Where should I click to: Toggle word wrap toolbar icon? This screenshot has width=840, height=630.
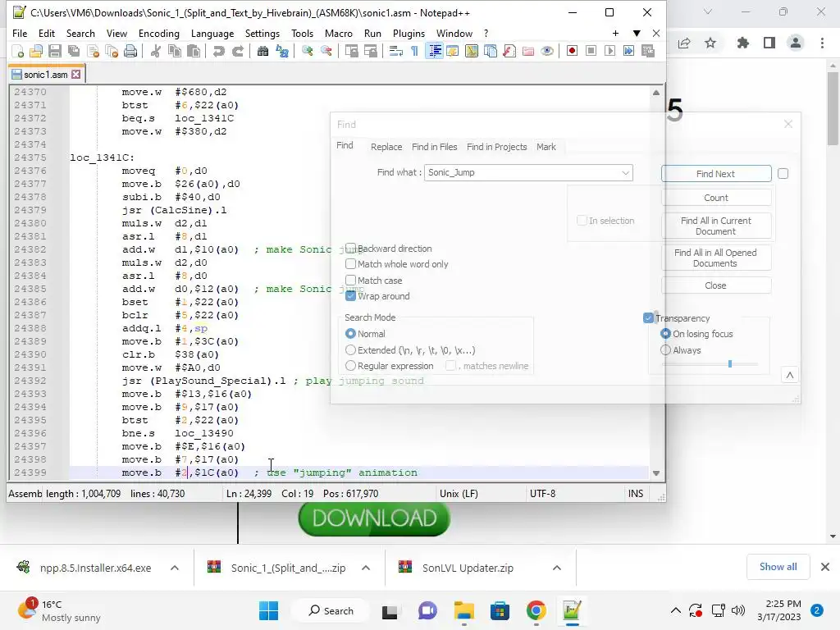coord(396,51)
